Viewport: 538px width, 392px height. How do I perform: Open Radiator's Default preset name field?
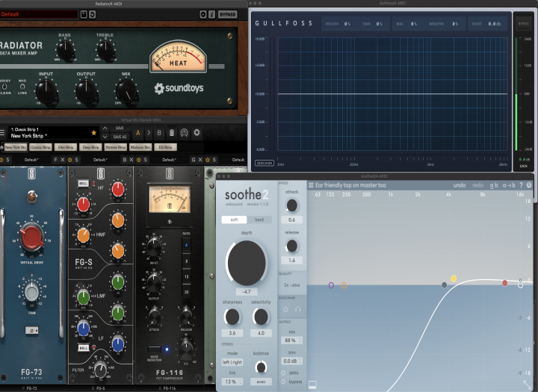click(x=39, y=14)
